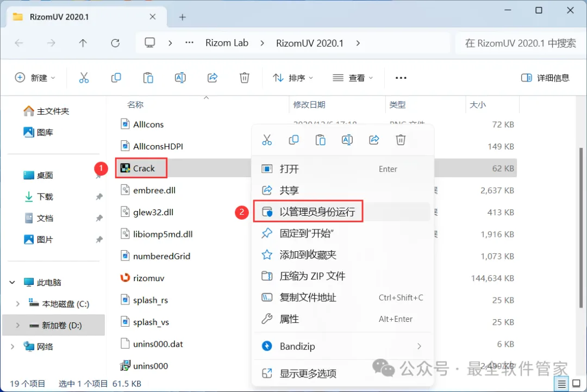The height and width of the screenshot is (392, 587).
Task: Open 图片 in the sidebar
Action: (x=39, y=240)
